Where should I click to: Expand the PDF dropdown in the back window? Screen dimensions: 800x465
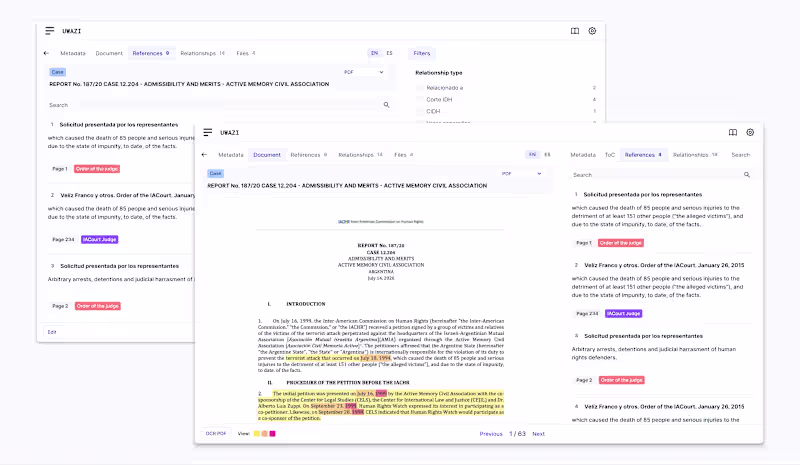[363, 72]
